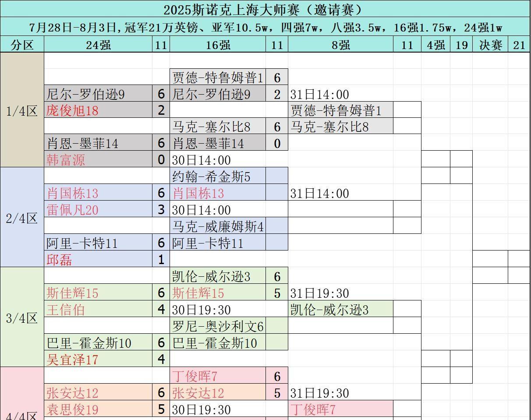Select the 王信伯 cell
Image resolution: width=531 pixels, height=420 pixels.
[x=98, y=309]
